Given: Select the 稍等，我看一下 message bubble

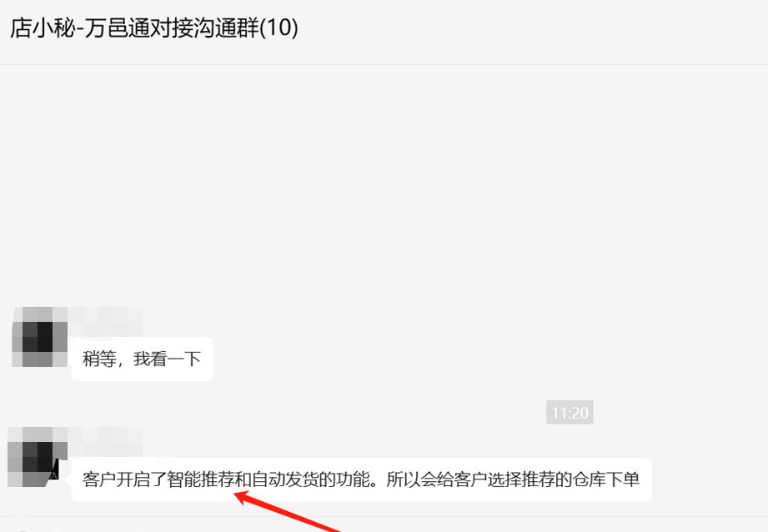Looking at the screenshot, I should (x=142, y=359).
